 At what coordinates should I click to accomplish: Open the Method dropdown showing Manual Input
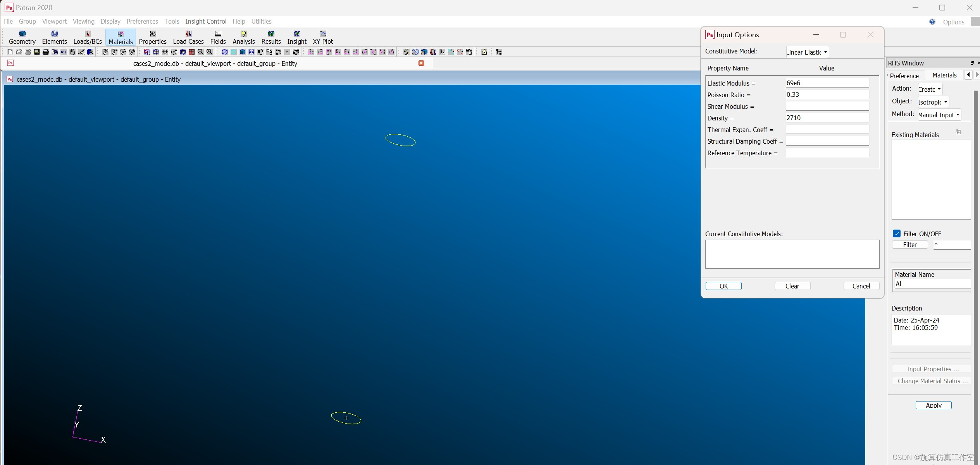click(939, 115)
